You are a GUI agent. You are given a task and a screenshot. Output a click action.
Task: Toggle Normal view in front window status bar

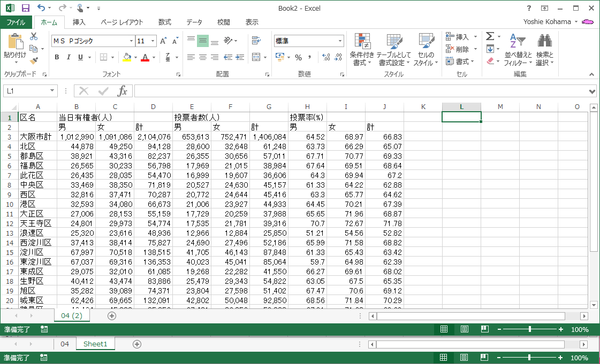[x=444, y=329]
